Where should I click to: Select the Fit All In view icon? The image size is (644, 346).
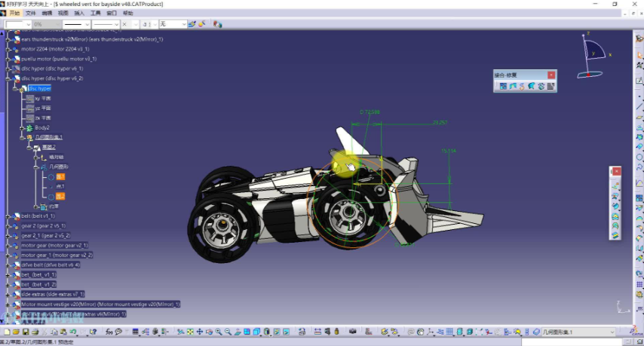190,332
